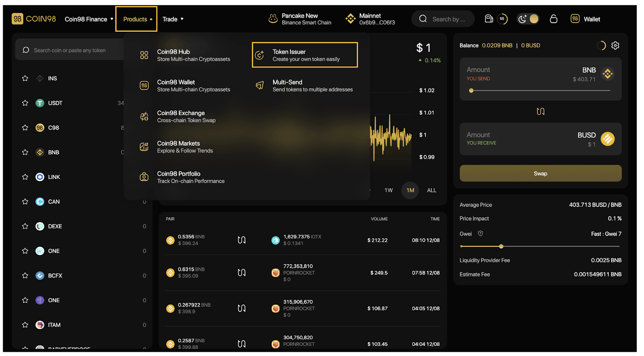This screenshot has height=356, width=644.
Task: Favorite the LINK token star
Action: pos(25,177)
